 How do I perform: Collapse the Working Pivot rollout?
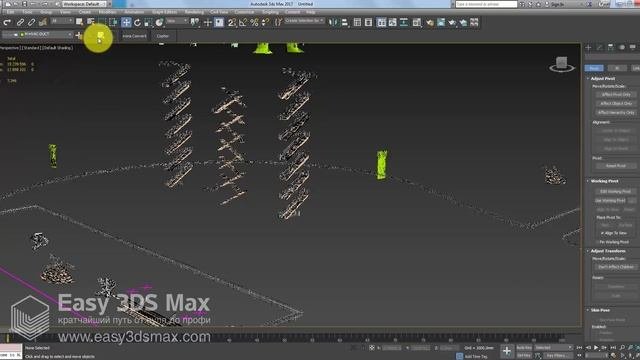click(604, 181)
